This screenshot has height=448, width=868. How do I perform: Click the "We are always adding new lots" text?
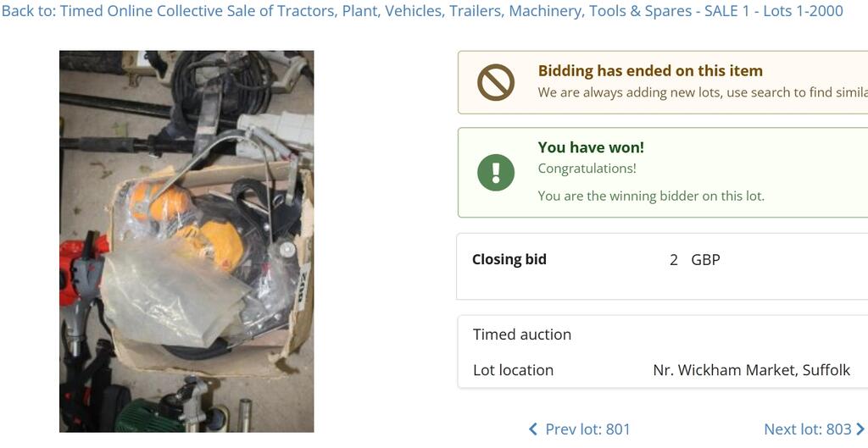[x=702, y=92]
